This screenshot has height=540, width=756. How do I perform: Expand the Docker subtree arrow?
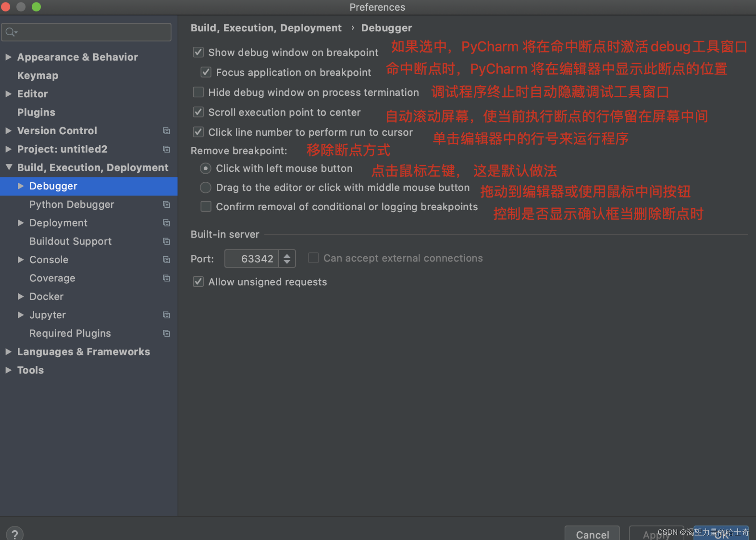[x=21, y=297]
